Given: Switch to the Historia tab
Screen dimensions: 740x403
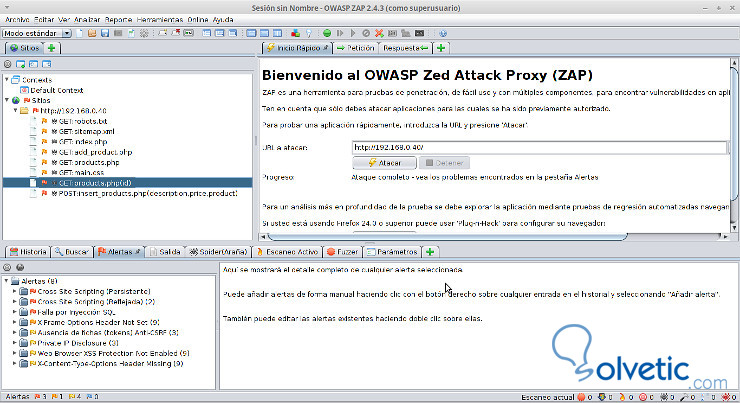Looking at the screenshot, I should point(28,252).
